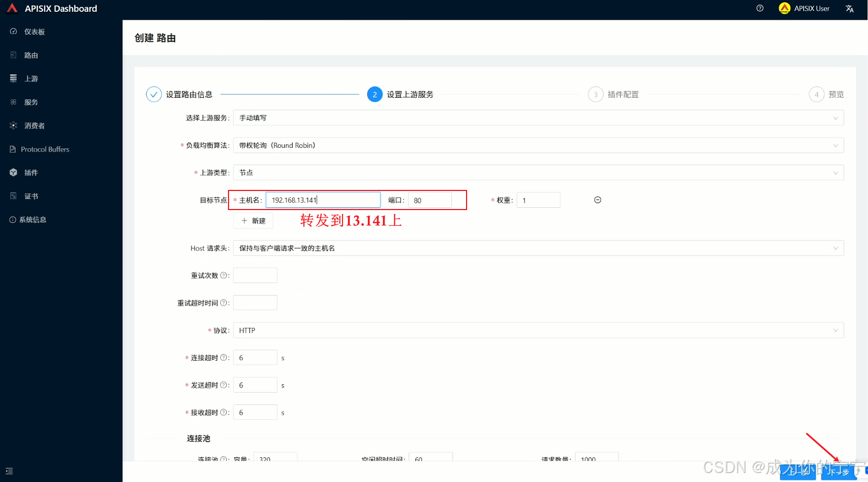
Task: Click step 4 circle 预览
Action: pos(816,94)
